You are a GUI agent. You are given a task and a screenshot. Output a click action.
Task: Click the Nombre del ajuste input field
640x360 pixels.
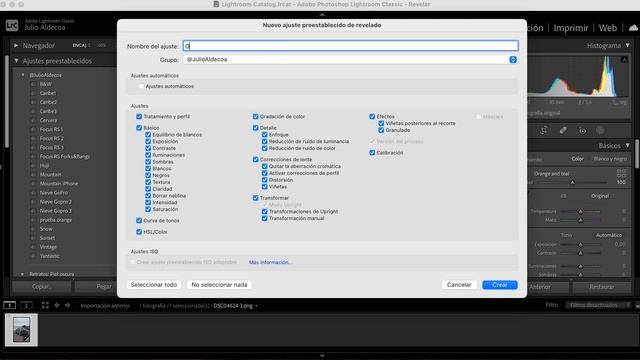tap(351, 46)
